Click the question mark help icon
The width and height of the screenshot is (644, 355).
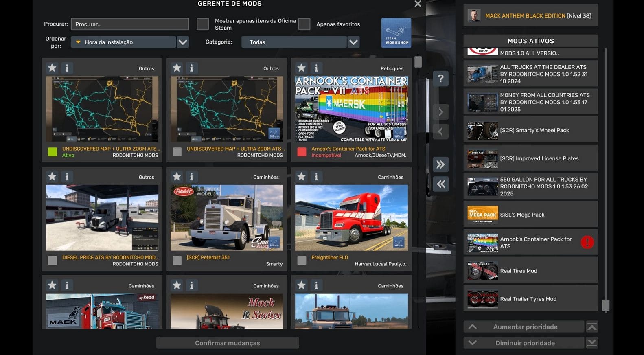[x=440, y=79]
